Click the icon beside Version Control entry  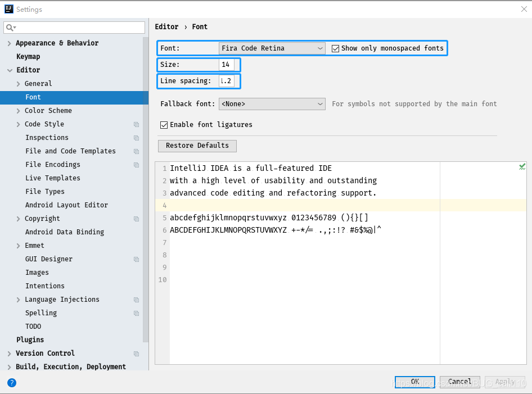[136, 353]
